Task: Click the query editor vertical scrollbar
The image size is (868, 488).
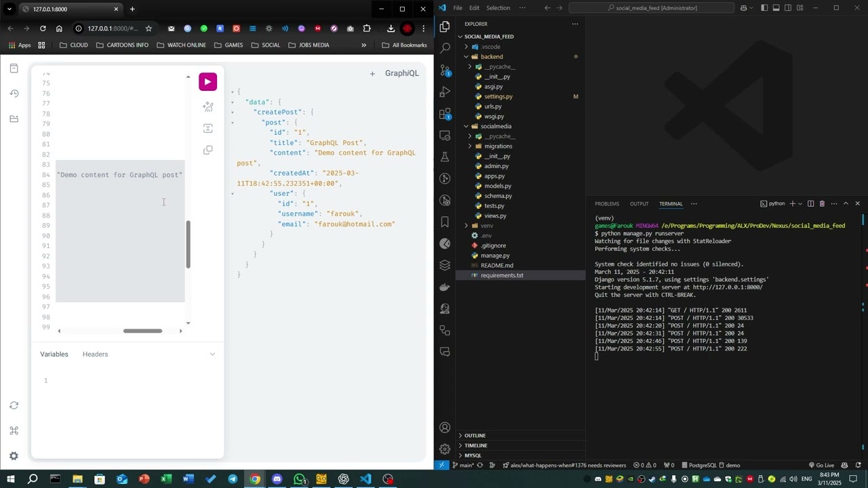Action: 189,244
